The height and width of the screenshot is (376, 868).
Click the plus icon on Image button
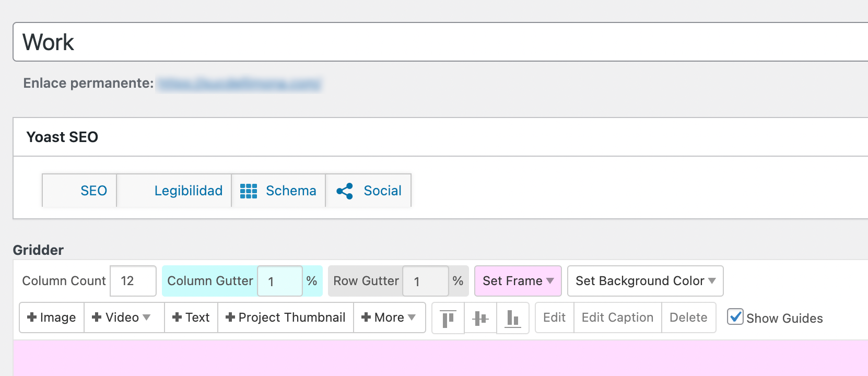click(32, 318)
